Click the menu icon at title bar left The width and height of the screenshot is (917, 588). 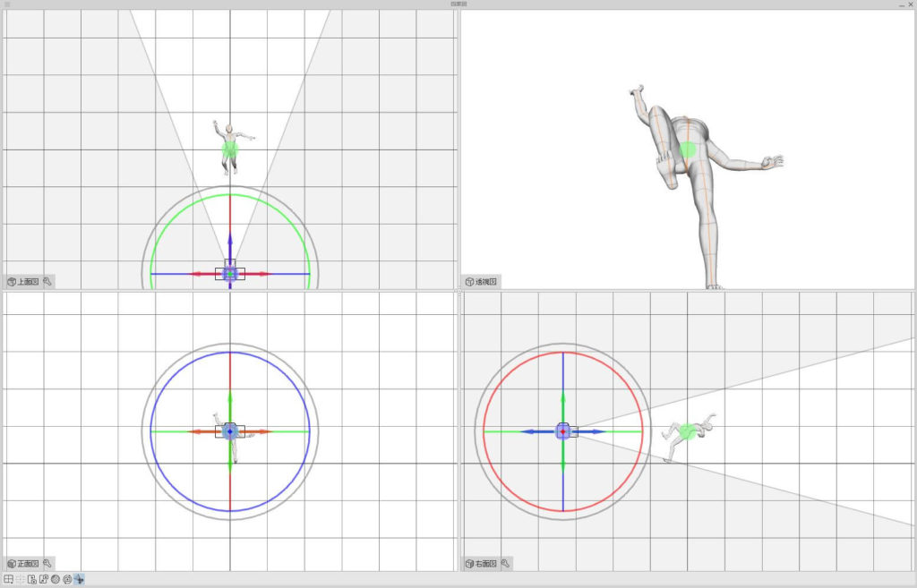click(7, 4)
